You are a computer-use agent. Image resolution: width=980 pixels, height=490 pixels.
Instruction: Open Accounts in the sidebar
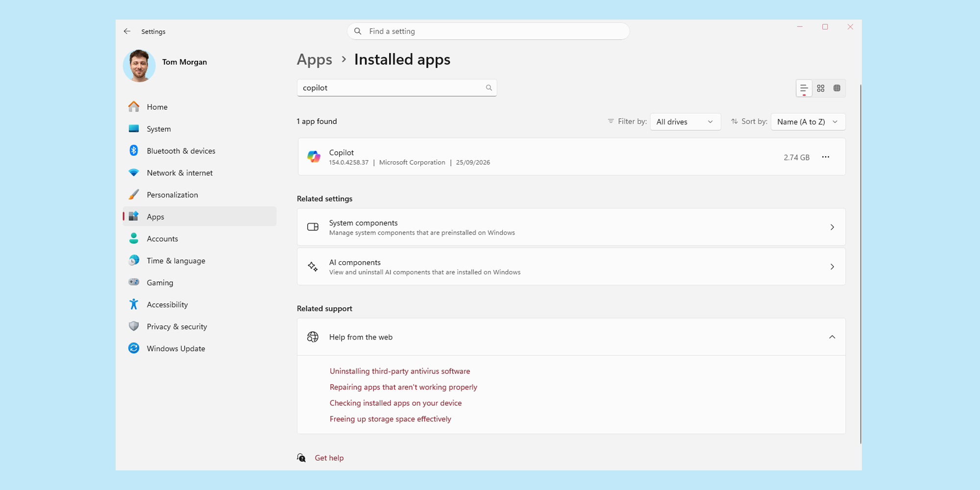(199, 239)
